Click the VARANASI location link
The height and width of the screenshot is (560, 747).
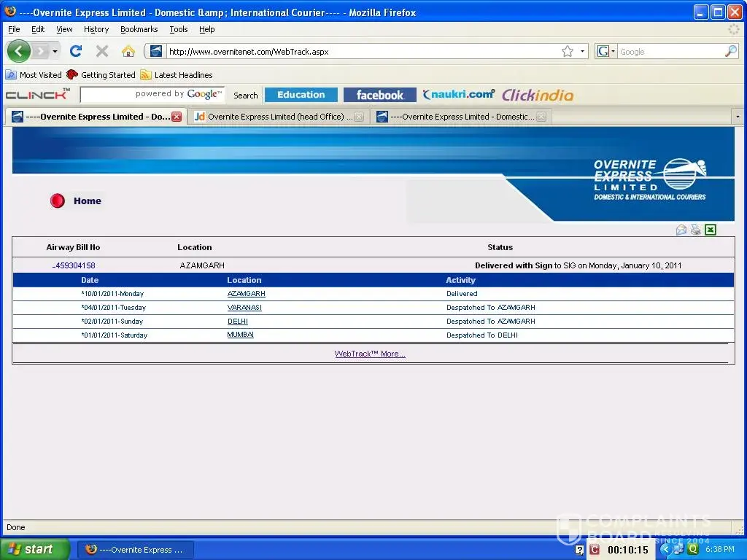pyautogui.click(x=244, y=308)
